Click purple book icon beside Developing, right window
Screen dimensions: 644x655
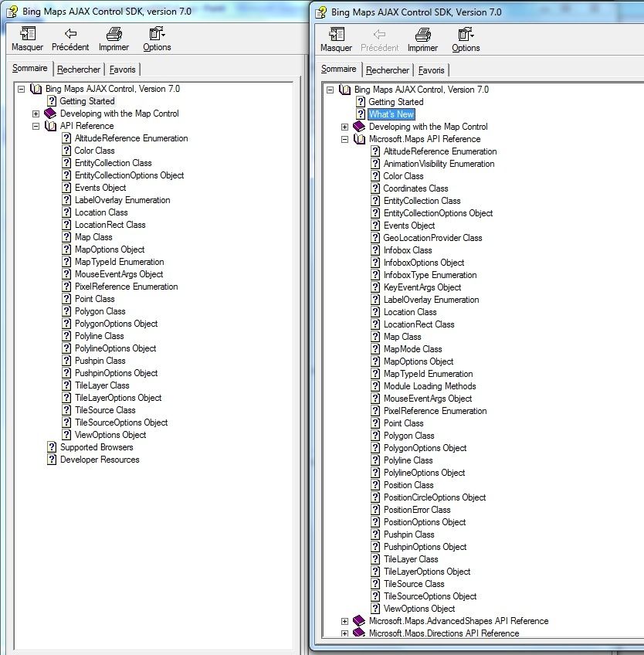coord(359,127)
